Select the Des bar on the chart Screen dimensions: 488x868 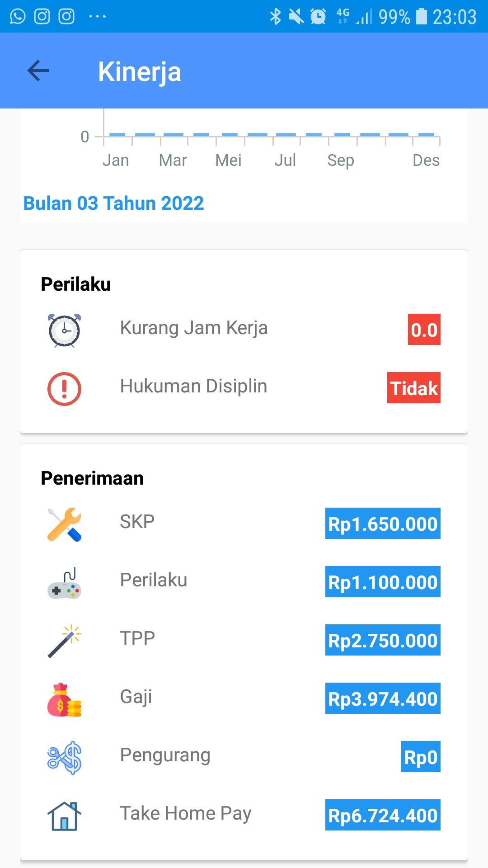point(426,134)
